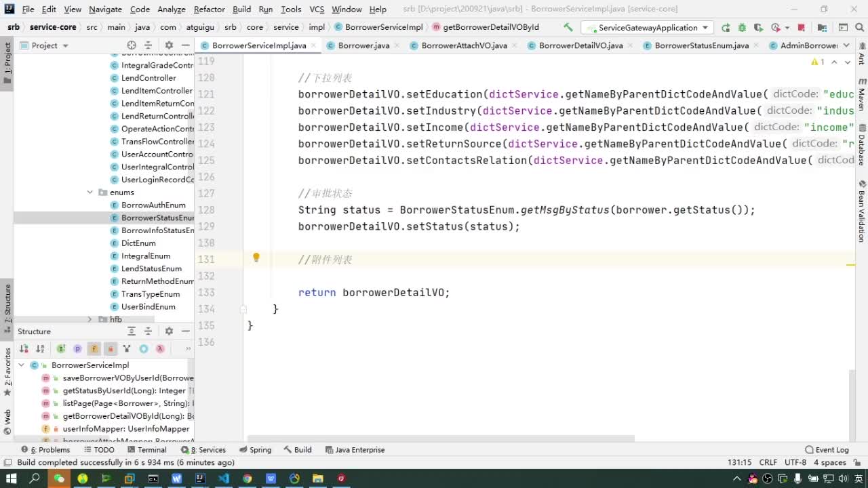Select getBorrowerDetailVOById breadcrumb

point(485,28)
